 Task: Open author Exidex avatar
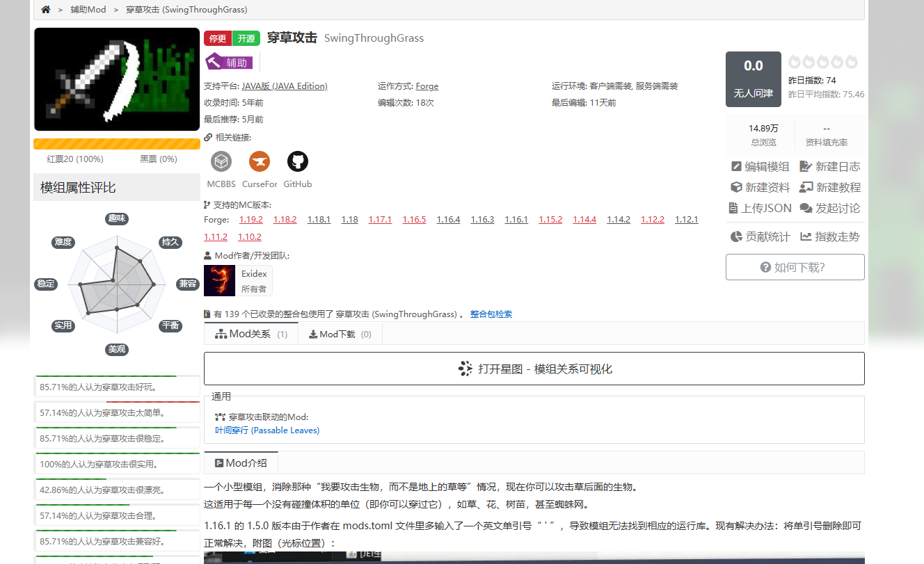(219, 280)
